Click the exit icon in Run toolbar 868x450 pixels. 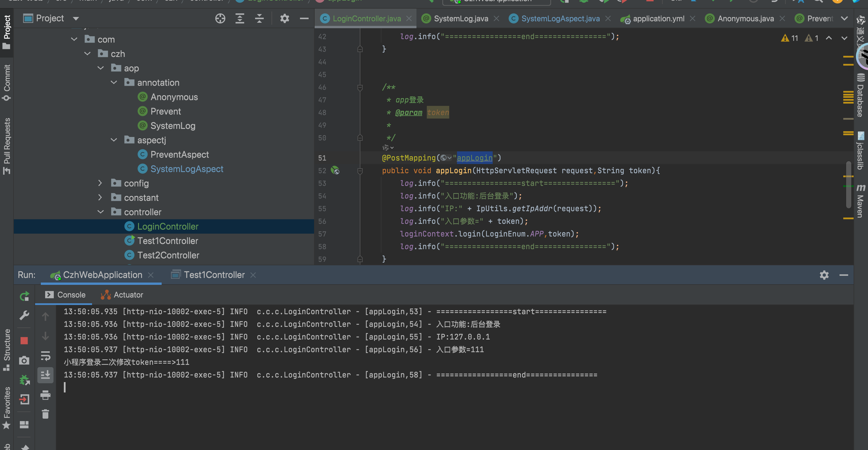(x=24, y=399)
